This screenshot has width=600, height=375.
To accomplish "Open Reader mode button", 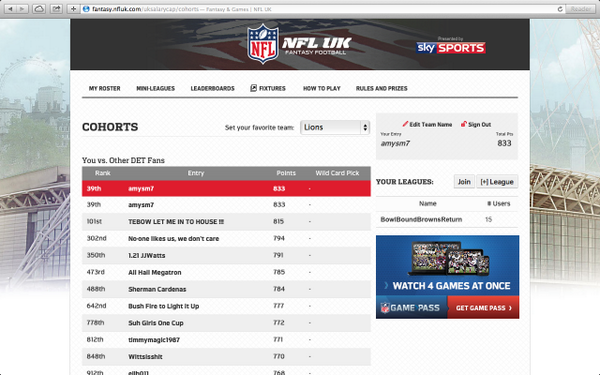I will pos(580,9).
